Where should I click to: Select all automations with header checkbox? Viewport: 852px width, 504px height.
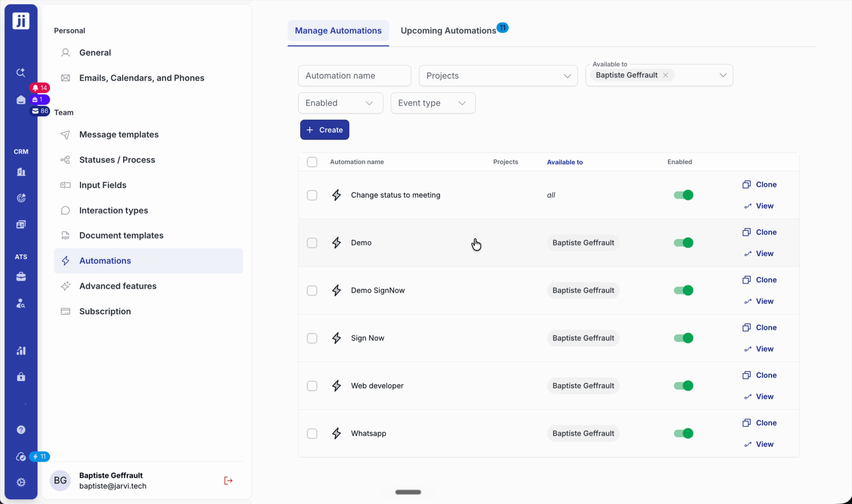tap(312, 162)
